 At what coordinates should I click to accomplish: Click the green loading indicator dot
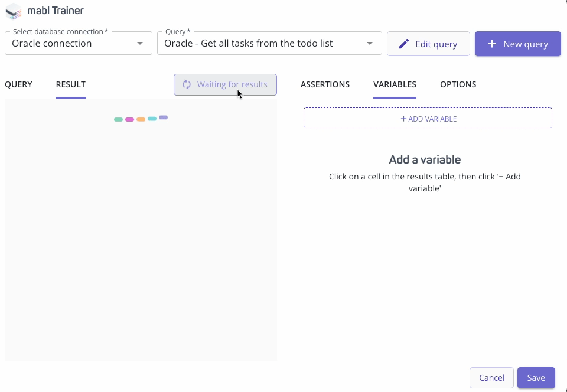[118, 119]
